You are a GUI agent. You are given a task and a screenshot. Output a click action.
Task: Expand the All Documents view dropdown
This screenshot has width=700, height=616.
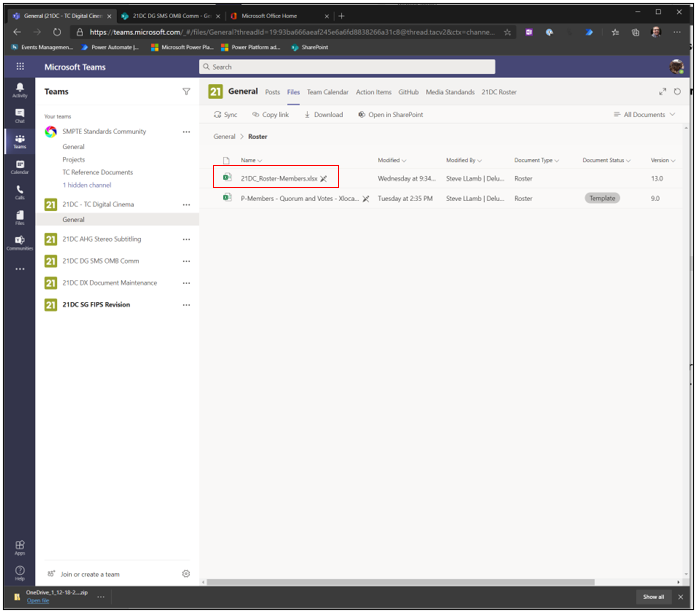[643, 115]
